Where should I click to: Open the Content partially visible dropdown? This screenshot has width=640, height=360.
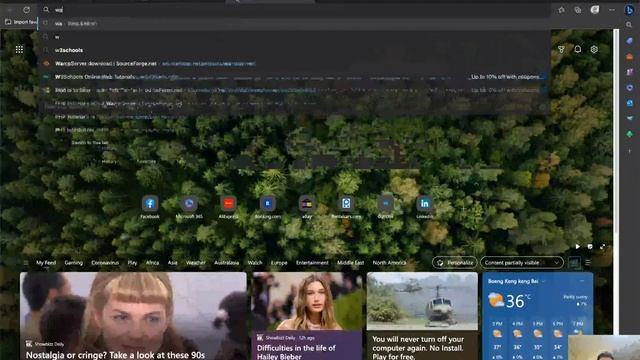click(522, 263)
